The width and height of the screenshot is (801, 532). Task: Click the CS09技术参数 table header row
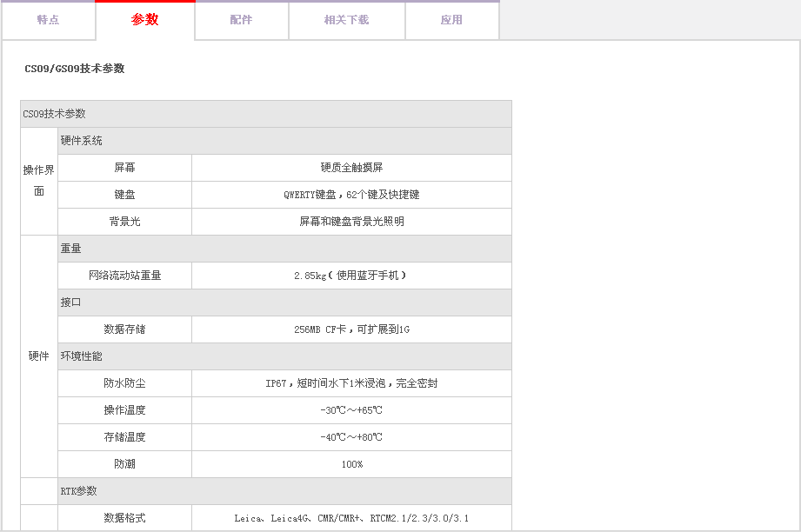click(265, 114)
